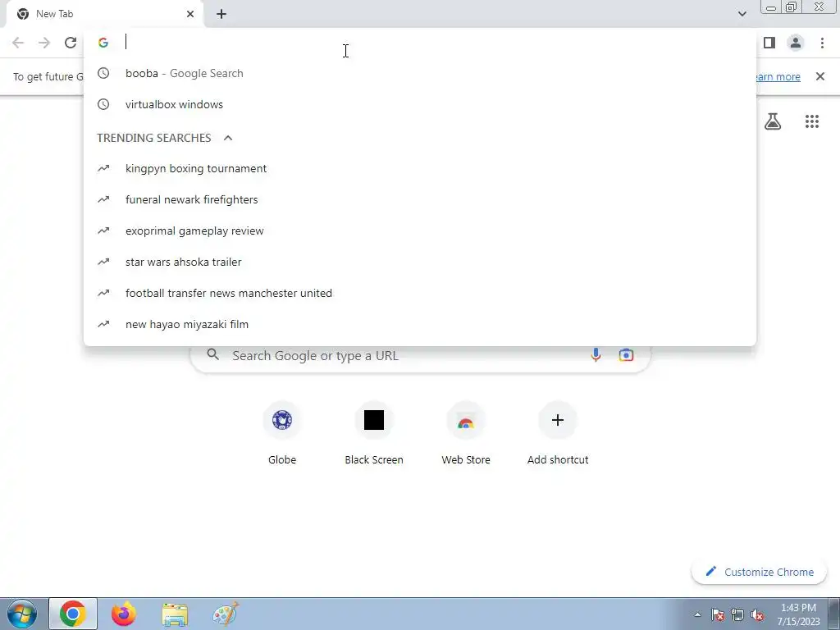Dismiss the info bar with the X
The image size is (840, 630).
pyautogui.click(x=820, y=76)
